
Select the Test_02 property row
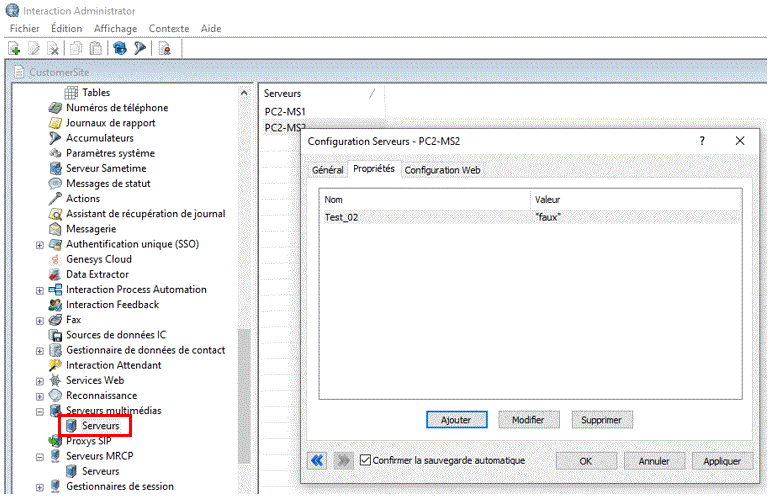click(x=530, y=217)
